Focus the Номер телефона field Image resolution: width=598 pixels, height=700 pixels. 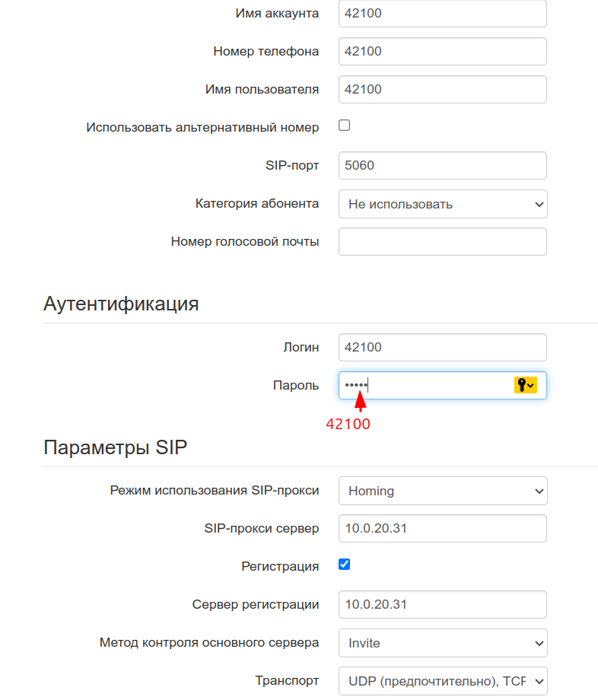pyautogui.click(x=443, y=52)
